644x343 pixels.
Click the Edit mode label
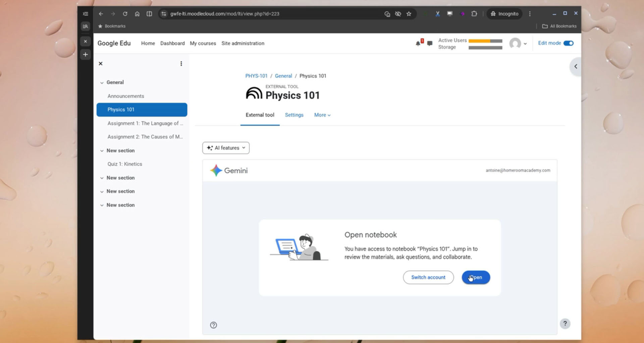coord(549,43)
